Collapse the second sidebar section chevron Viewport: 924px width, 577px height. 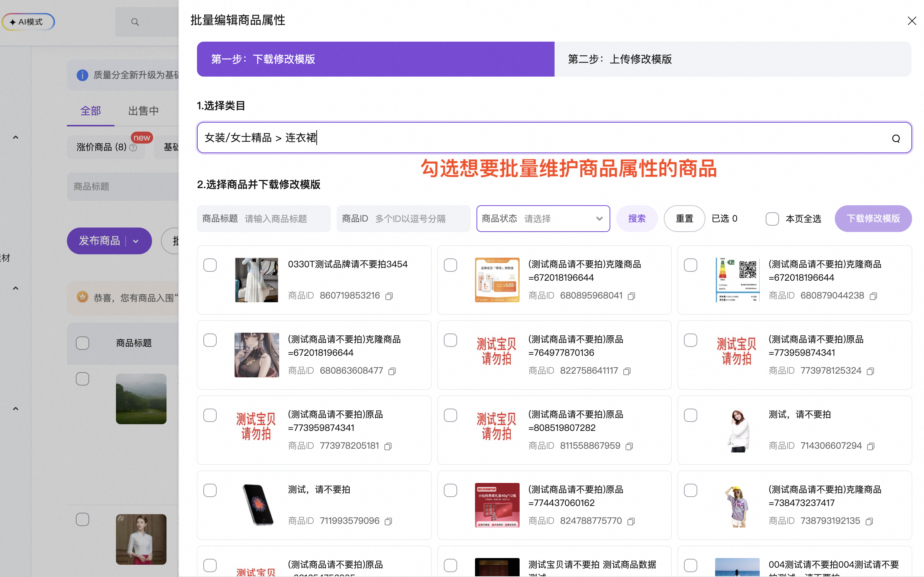tap(16, 288)
